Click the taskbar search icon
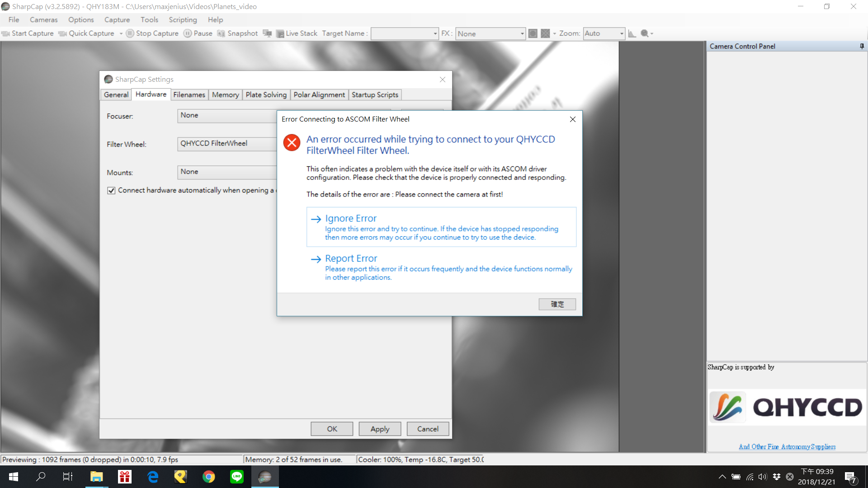Screen dimensions: 868x488 pyautogui.click(x=41, y=477)
